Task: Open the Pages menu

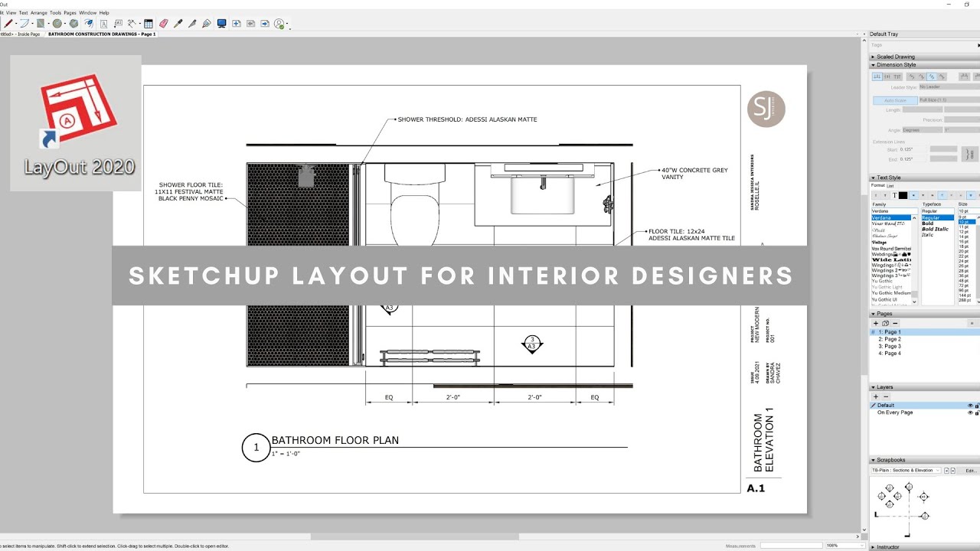Action: (x=70, y=13)
